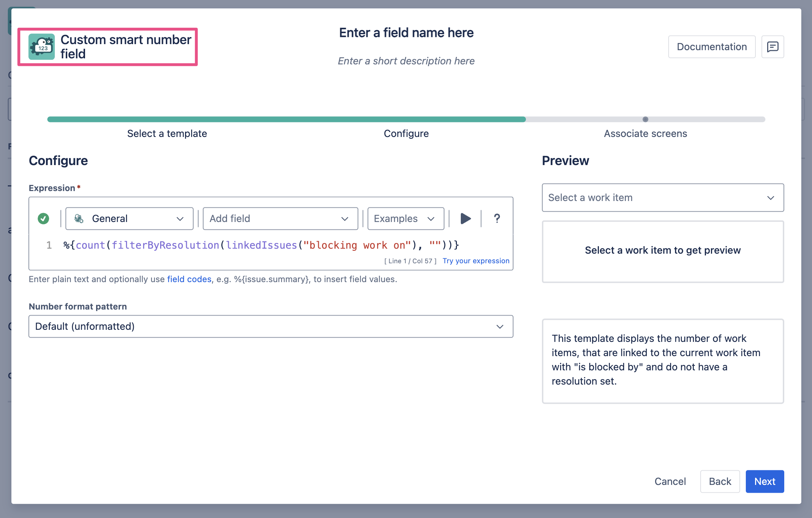The height and width of the screenshot is (518, 812).
Task: Click the smart number field gear icon
Action: tap(42, 47)
